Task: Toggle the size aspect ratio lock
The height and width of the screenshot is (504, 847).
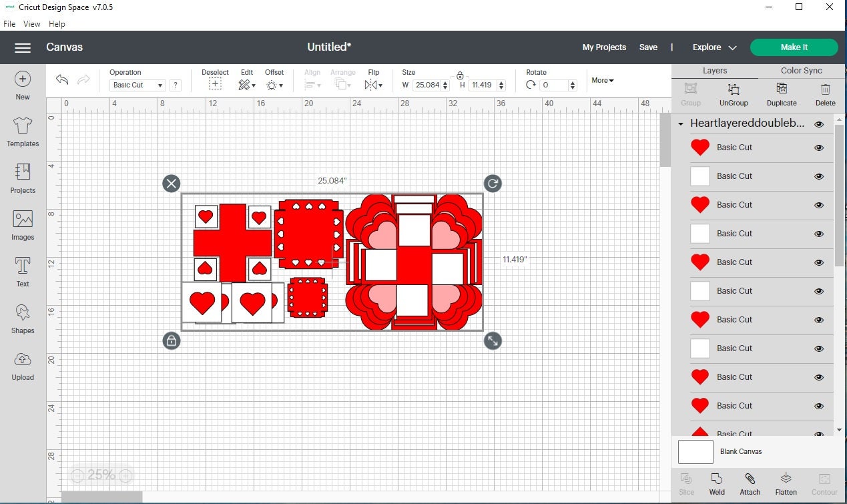Action: pos(460,75)
